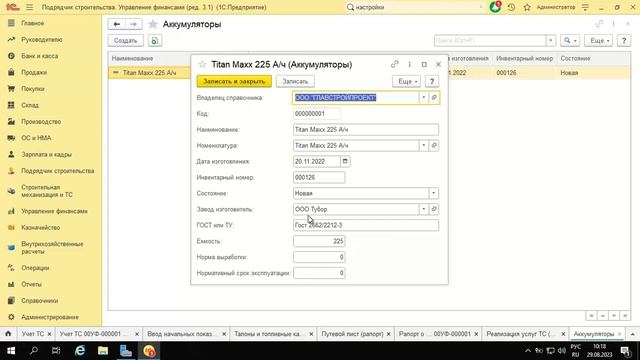Open the Windows Start menu
The width and height of the screenshot is (640, 360).
(x=11, y=351)
